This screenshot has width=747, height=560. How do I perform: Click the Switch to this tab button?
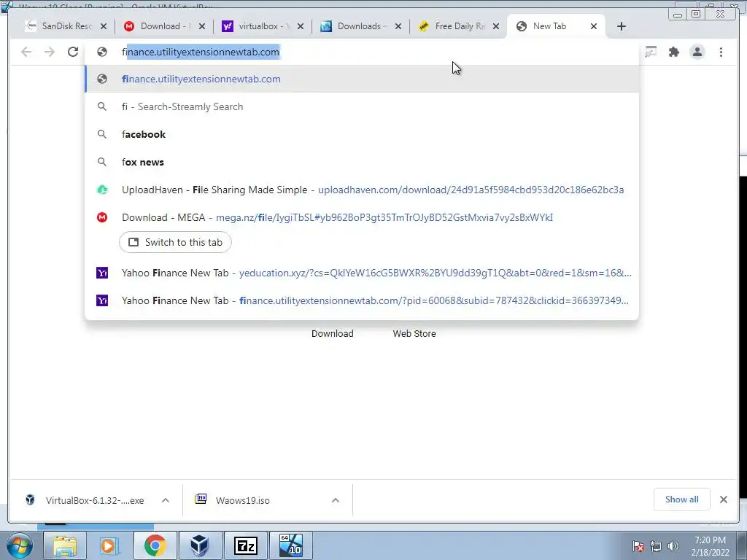click(175, 242)
